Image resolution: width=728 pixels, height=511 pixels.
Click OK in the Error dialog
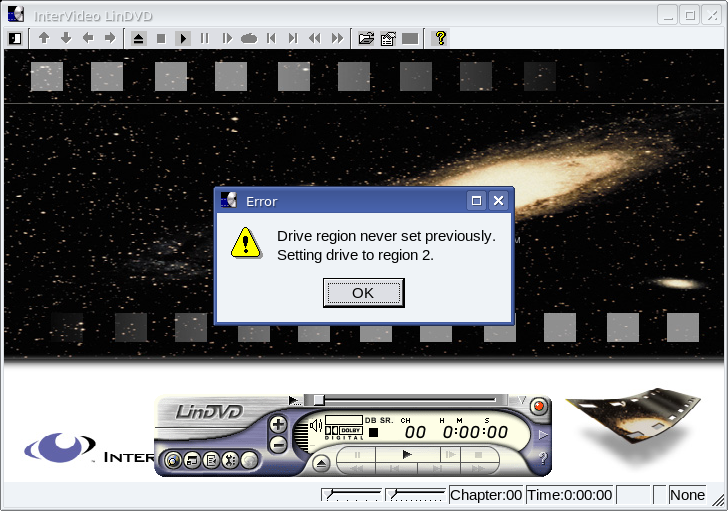click(x=364, y=293)
